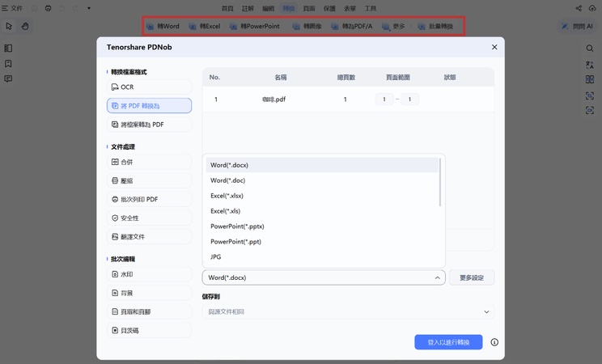Click the share icon at top right
The image size is (602, 364).
point(579,8)
